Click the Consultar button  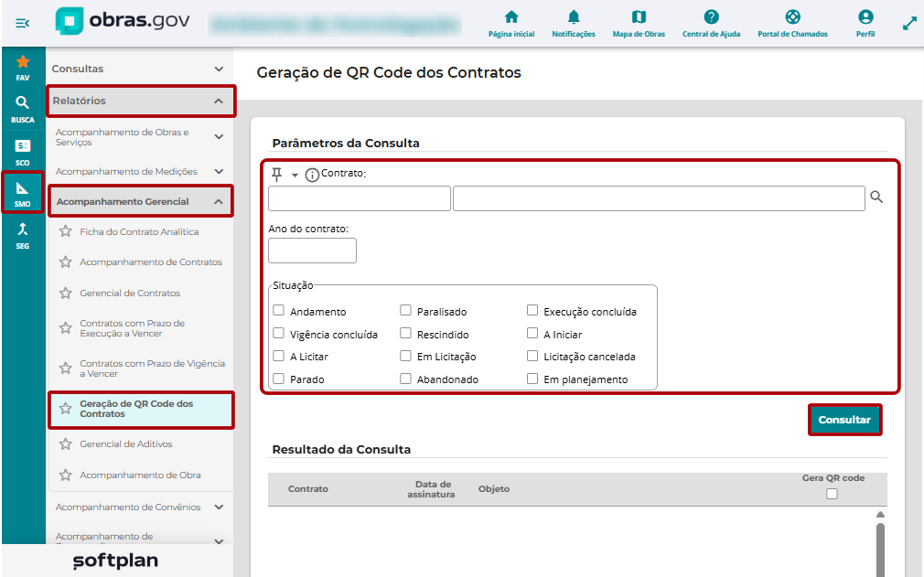844,420
